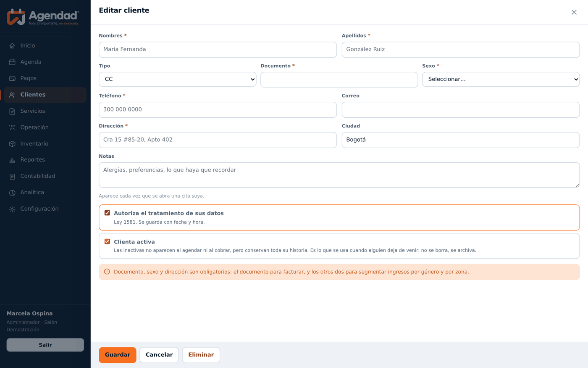Viewport: 588px width, 368px height.
Task: Focus the Nombres input field
Action: pos(218,50)
